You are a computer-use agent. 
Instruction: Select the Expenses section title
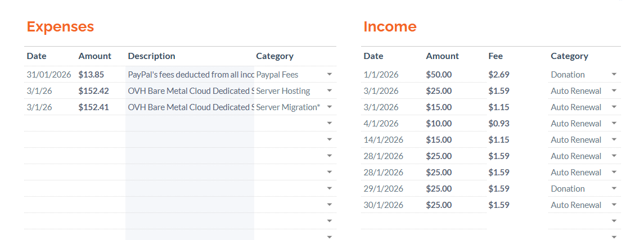tap(60, 26)
